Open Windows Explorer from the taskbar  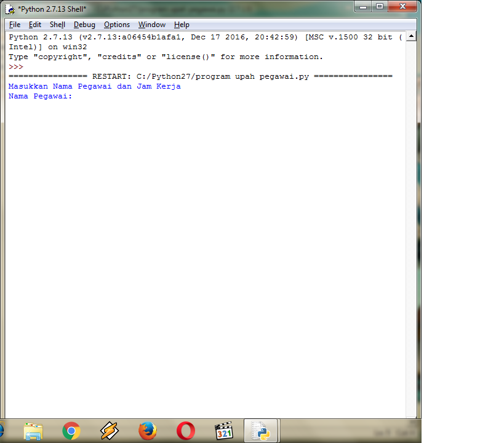pos(33,431)
